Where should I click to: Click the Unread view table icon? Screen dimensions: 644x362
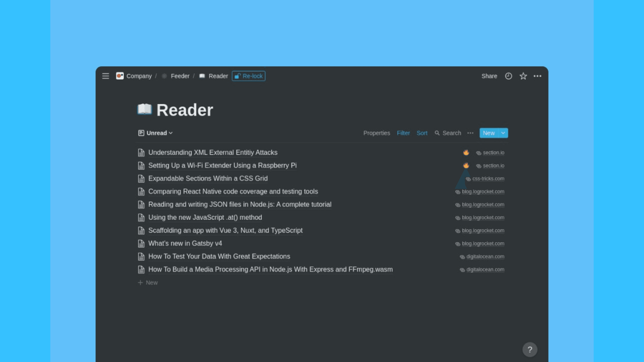[x=141, y=133]
